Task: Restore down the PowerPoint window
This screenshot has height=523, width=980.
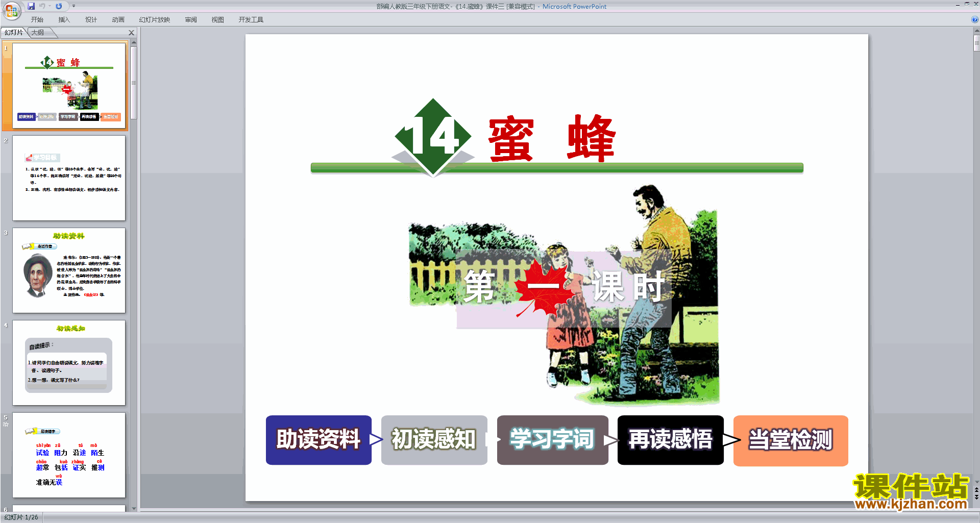Action: click(x=967, y=4)
